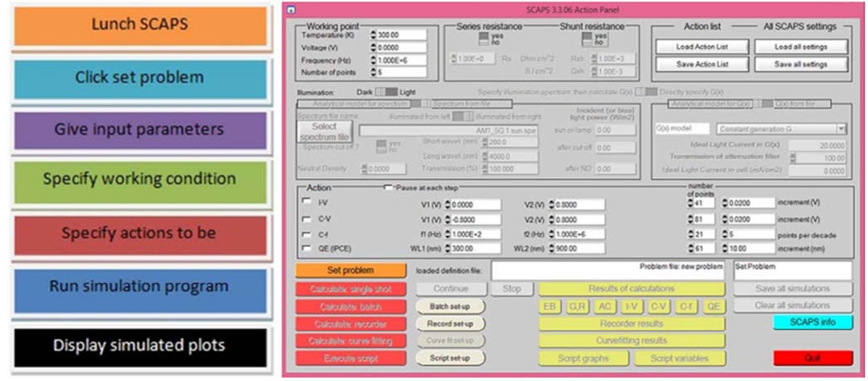The width and height of the screenshot is (868, 381).
Task: Click the Save Action List button
Action: (x=702, y=64)
